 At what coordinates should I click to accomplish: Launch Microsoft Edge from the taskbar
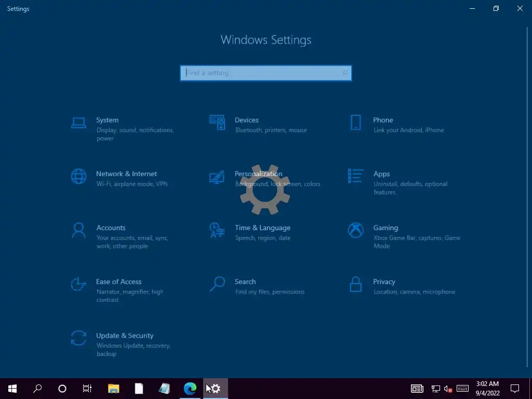(x=190, y=389)
